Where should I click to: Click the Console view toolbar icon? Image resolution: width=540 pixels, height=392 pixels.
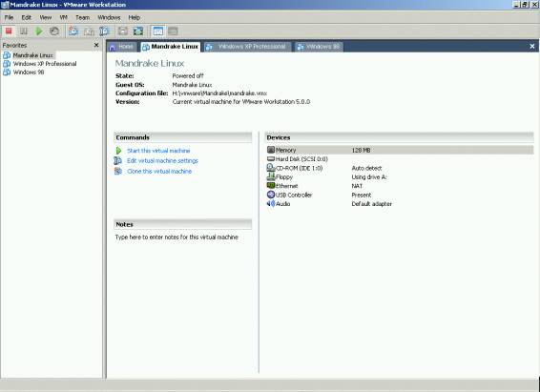[x=173, y=31]
